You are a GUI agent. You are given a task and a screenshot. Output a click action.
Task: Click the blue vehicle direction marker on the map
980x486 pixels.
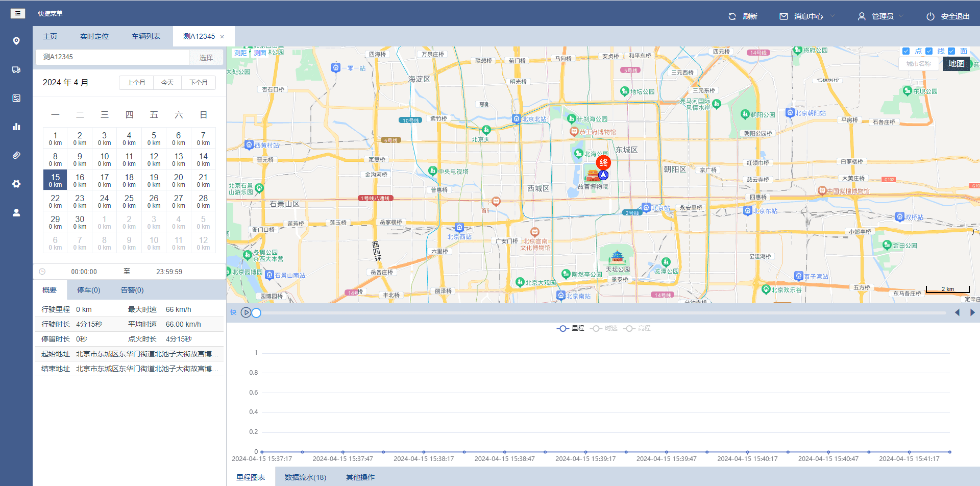[603, 175]
